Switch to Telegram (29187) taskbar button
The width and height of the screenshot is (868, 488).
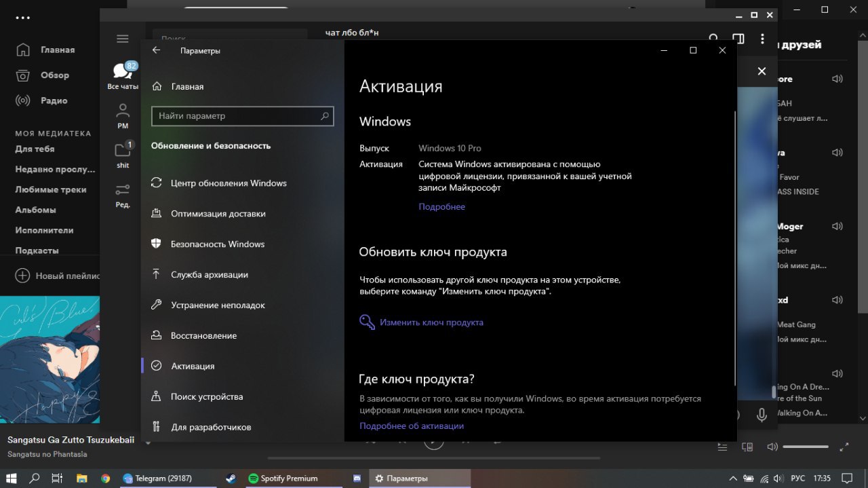167,478
